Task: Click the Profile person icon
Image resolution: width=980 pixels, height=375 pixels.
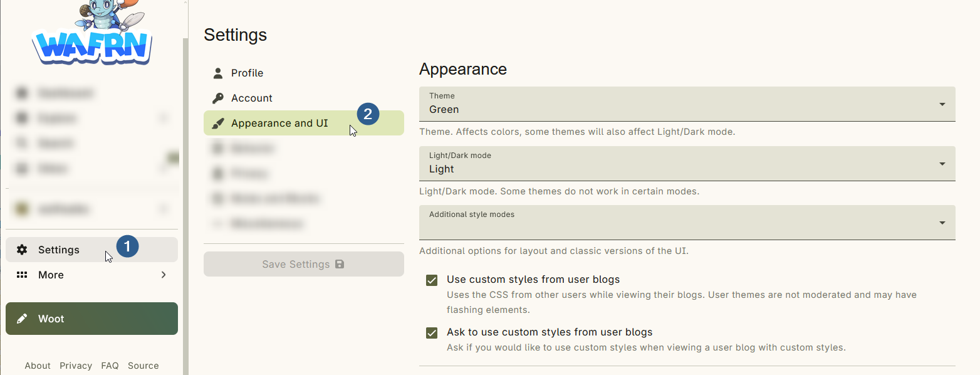Action: click(x=217, y=72)
